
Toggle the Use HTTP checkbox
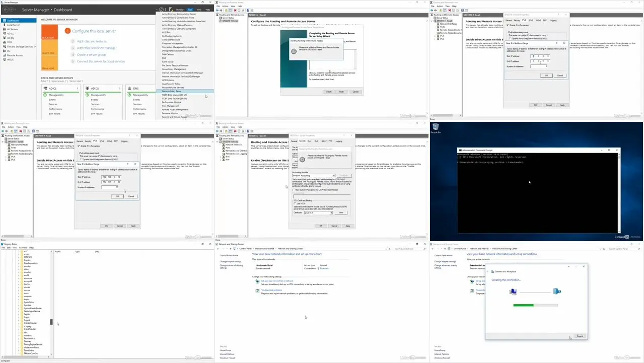(295, 203)
